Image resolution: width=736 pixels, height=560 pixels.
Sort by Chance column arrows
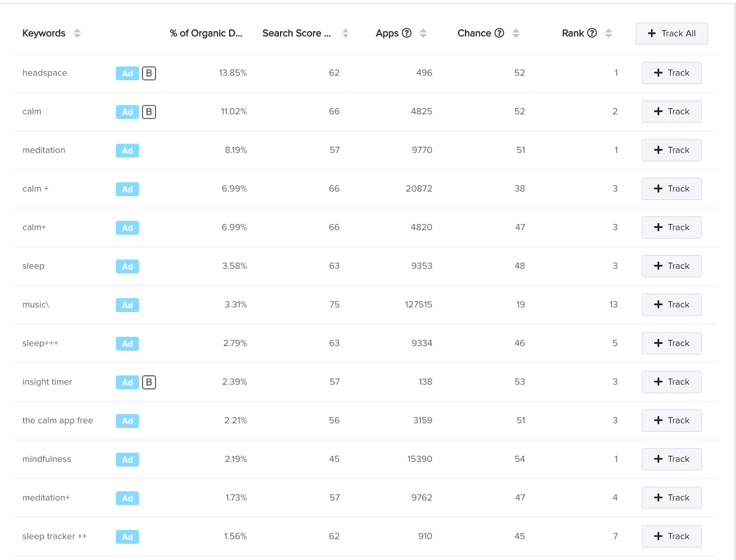point(516,33)
